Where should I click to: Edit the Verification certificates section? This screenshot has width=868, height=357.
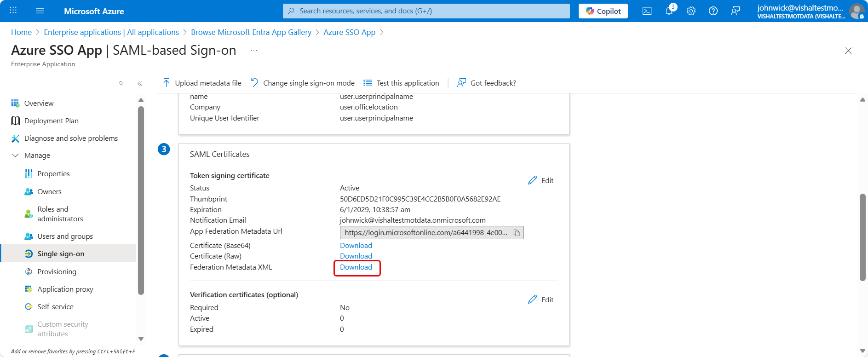pos(541,299)
